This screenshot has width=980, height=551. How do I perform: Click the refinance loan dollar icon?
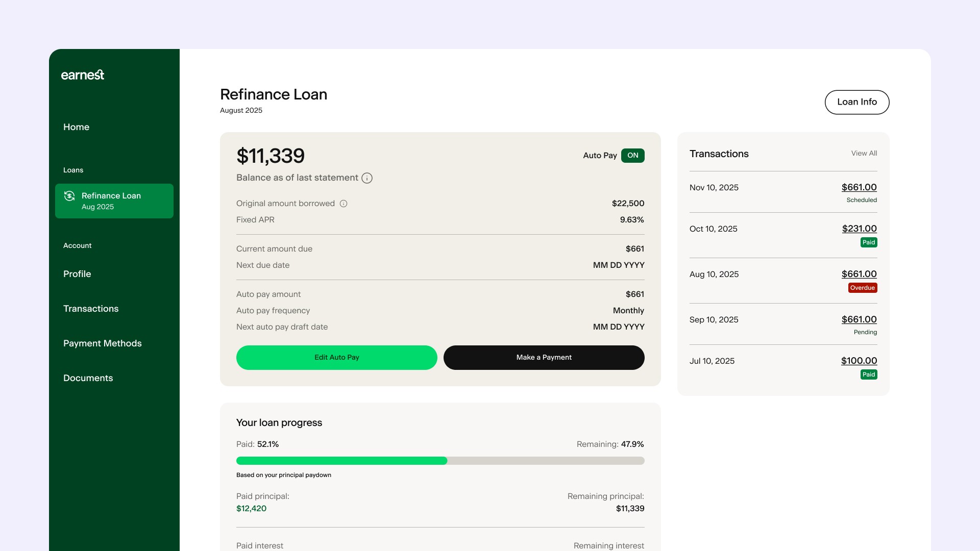(69, 196)
